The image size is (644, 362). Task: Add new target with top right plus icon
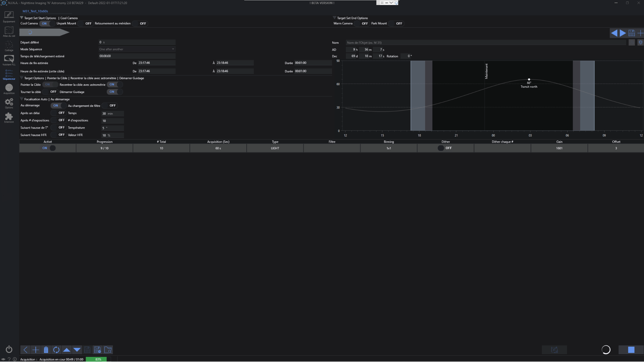(640, 33)
